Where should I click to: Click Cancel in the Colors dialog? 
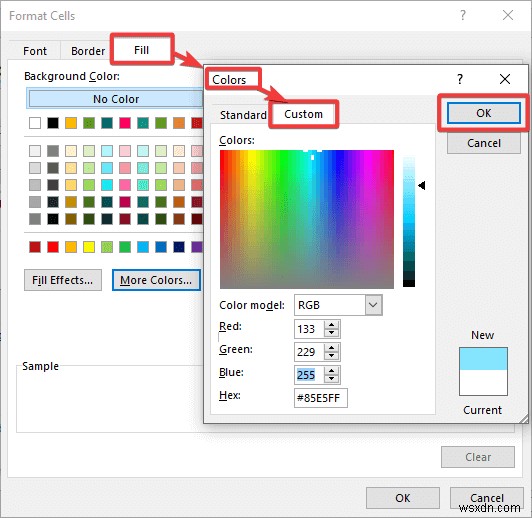click(x=483, y=143)
